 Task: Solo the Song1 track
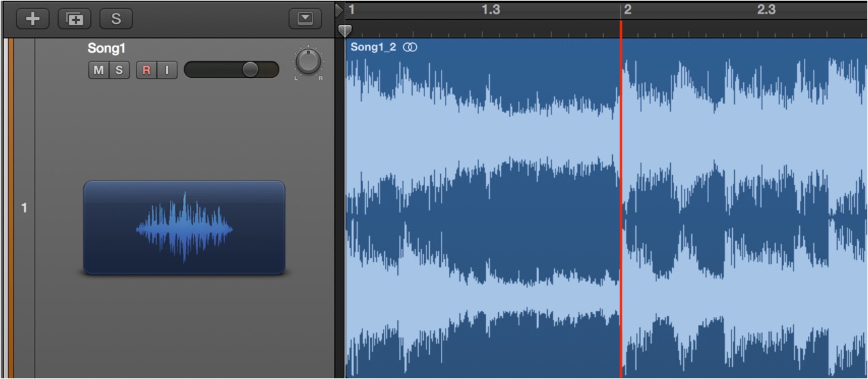coord(119,70)
